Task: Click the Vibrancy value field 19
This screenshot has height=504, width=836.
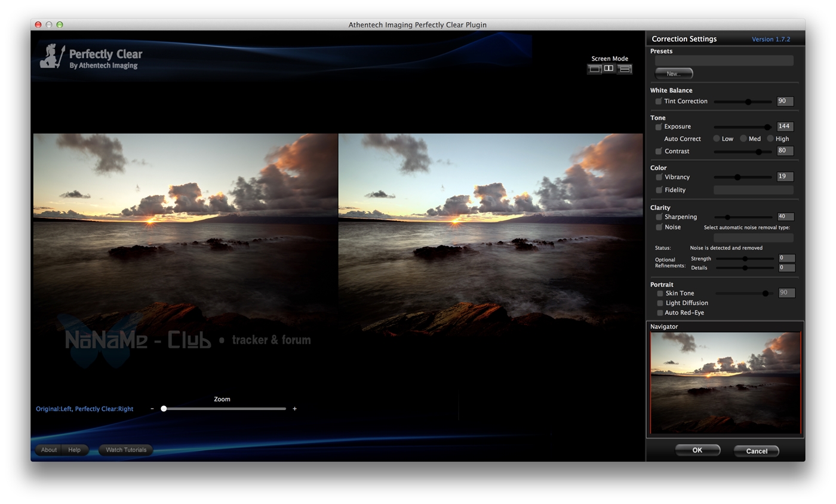Action: (x=785, y=177)
